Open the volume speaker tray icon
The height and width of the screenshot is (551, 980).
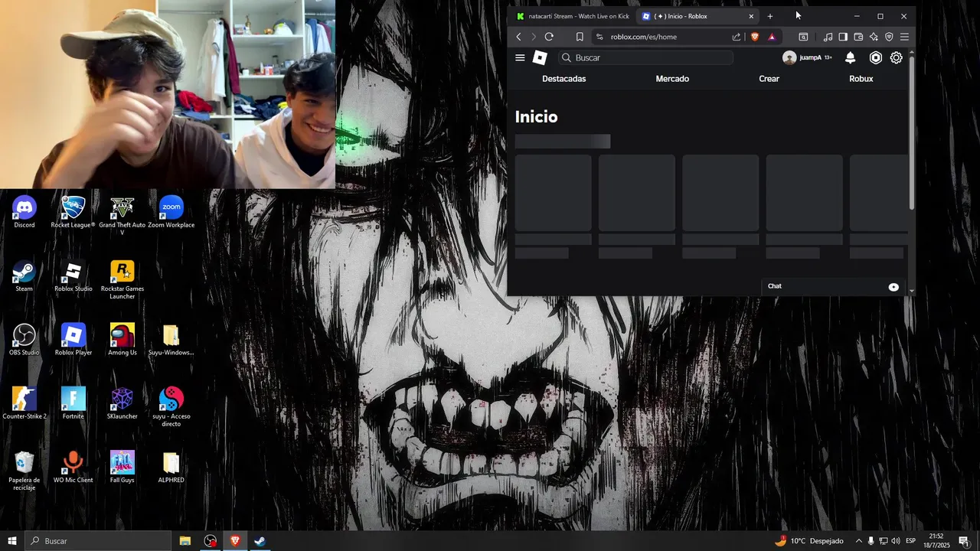coord(896,541)
